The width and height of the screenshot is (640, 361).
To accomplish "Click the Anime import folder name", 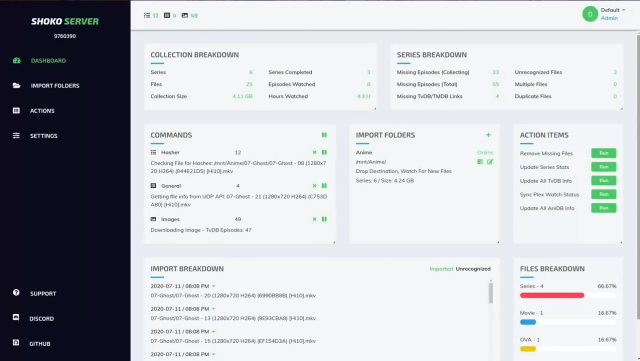I will click(x=364, y=152).
